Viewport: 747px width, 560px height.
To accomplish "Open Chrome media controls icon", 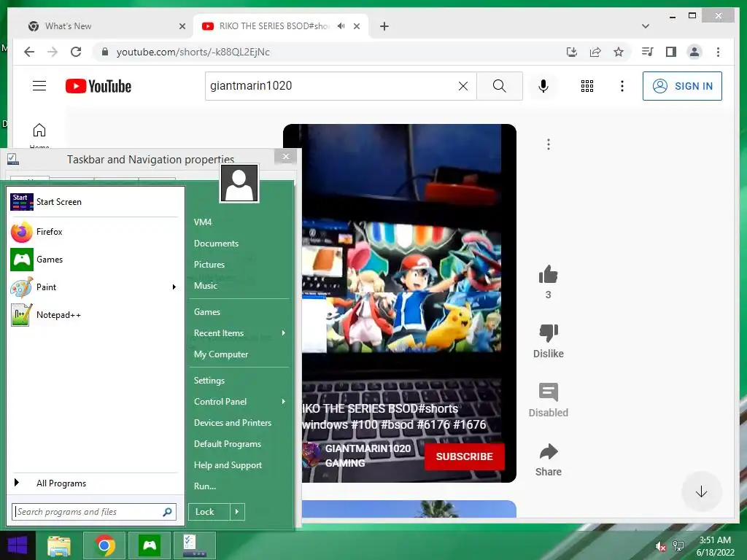I will click(x=648, y=52).
